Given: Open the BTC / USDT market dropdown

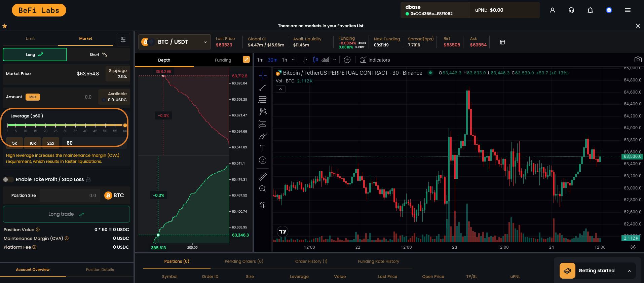Looking at the screenshot, I should coord(175,42).
